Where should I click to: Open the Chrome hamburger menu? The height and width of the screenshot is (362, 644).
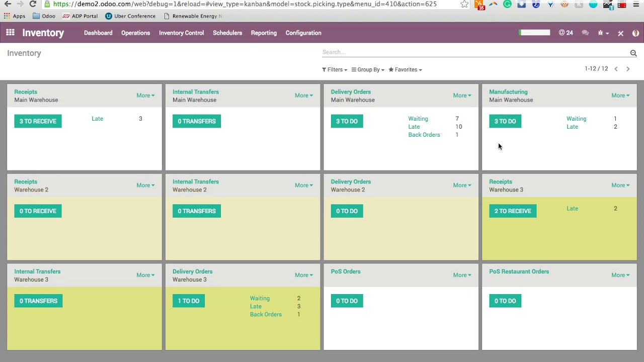coord(636,5)
